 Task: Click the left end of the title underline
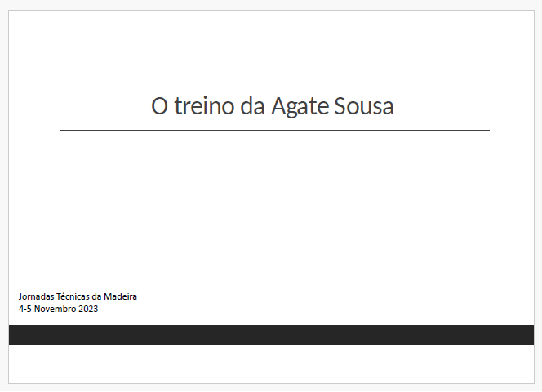[62, 130]
